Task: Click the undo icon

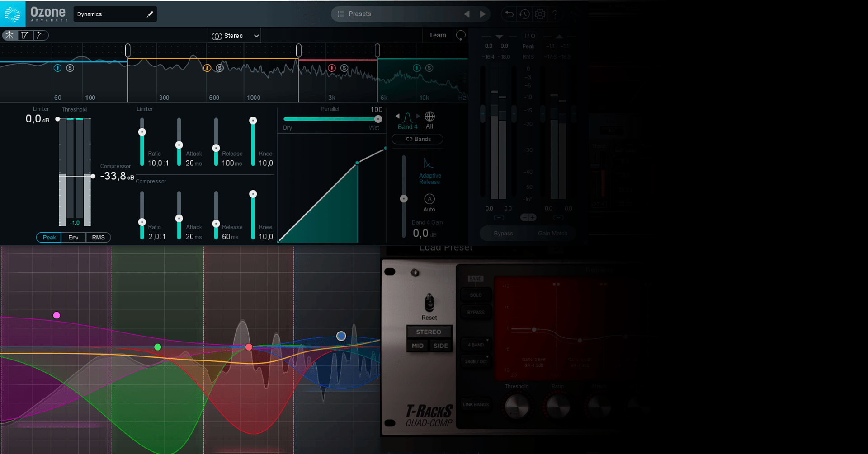Action: tap(509, 14)
